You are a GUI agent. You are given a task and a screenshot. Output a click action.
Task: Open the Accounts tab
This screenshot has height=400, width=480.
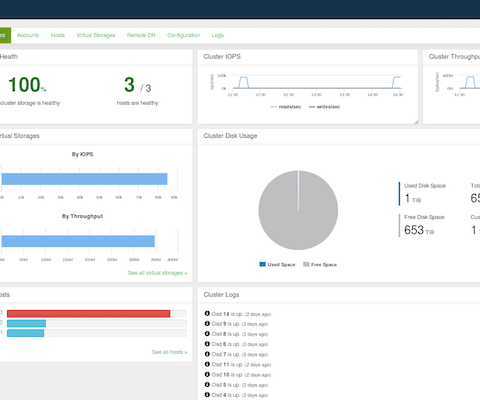[28, 35]
